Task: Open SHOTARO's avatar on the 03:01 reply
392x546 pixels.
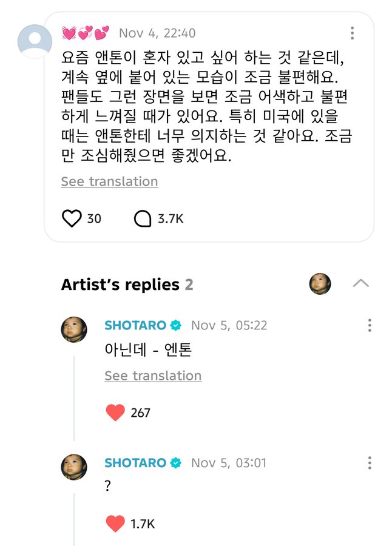Action: [x=74, y=467]
